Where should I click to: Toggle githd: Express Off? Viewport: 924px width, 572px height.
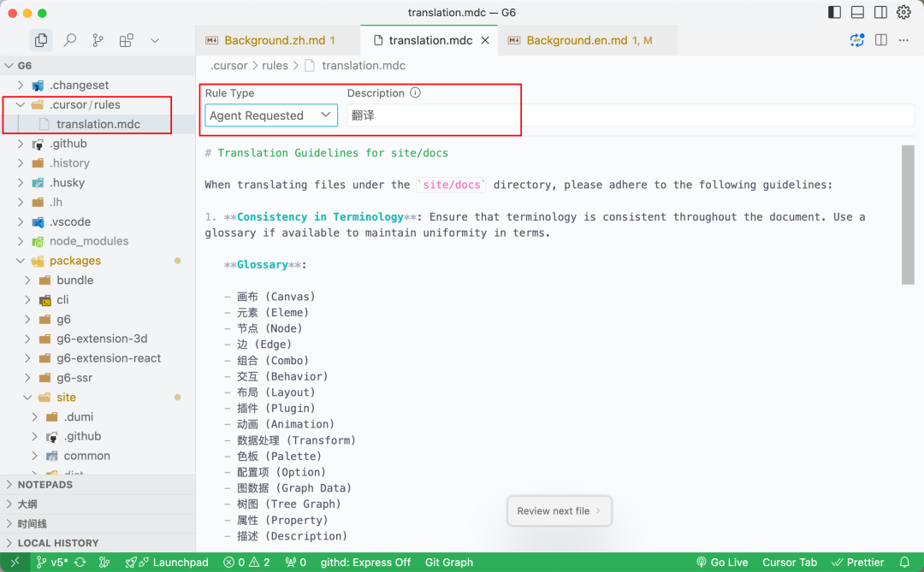point(365,562)
